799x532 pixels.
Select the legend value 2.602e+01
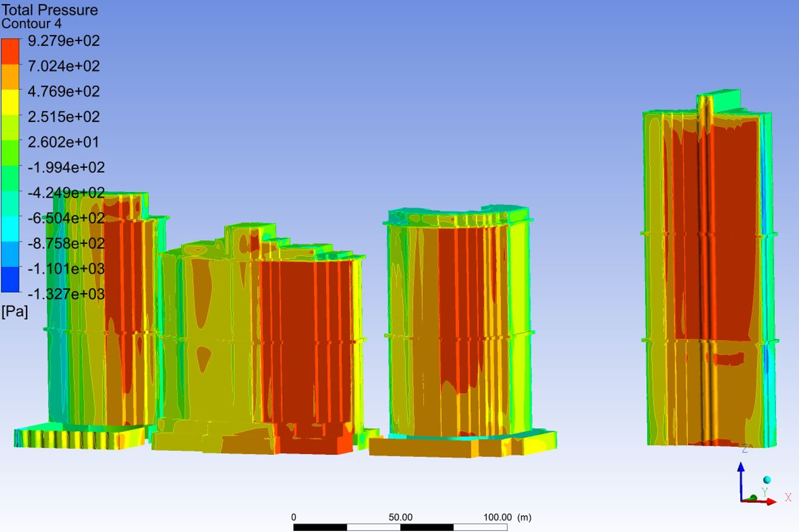64,142
